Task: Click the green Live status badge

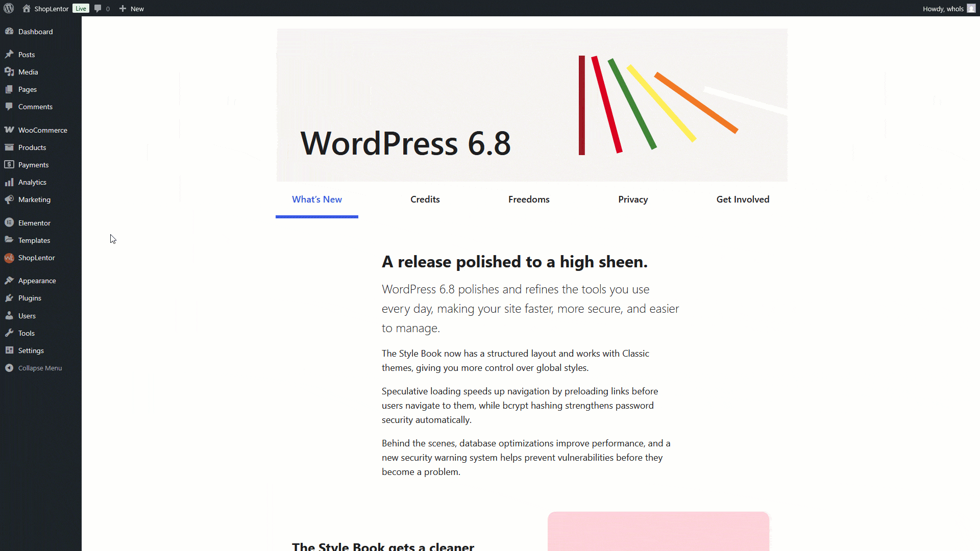Action: coord(81,8)
